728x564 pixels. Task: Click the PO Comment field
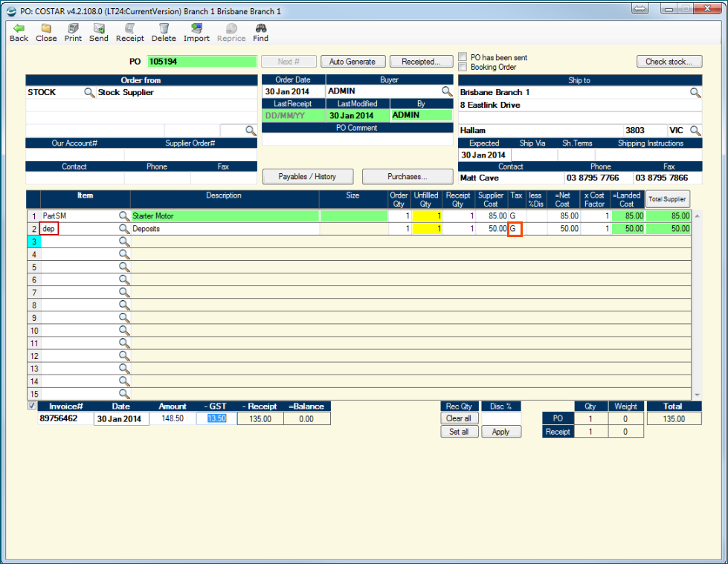[x=357, y=139]
